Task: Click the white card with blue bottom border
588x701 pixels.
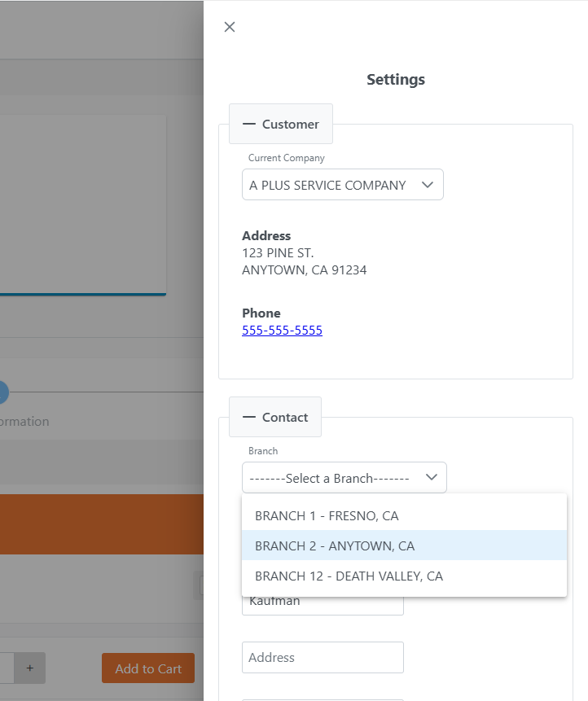Action: 83,204
